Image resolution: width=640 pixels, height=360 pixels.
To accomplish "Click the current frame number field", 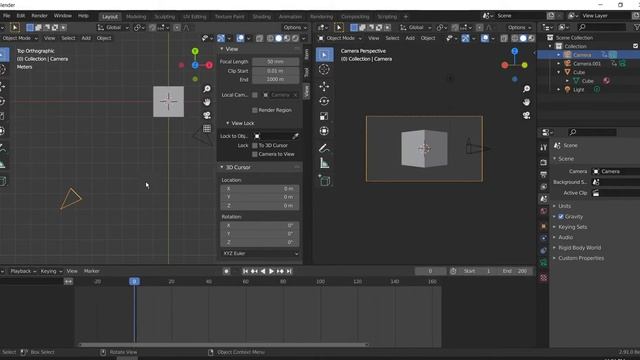I will 430,271.
